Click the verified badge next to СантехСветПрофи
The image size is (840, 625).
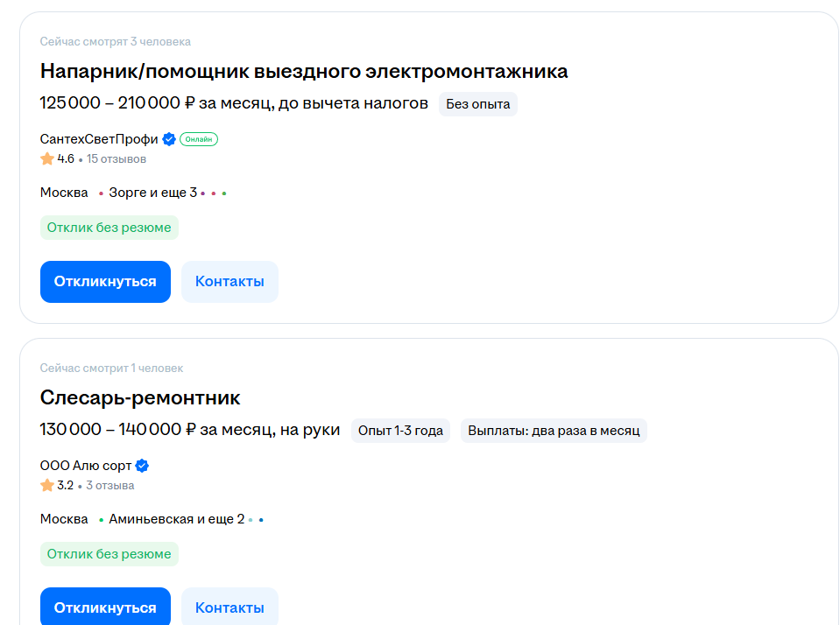(169, 139)
